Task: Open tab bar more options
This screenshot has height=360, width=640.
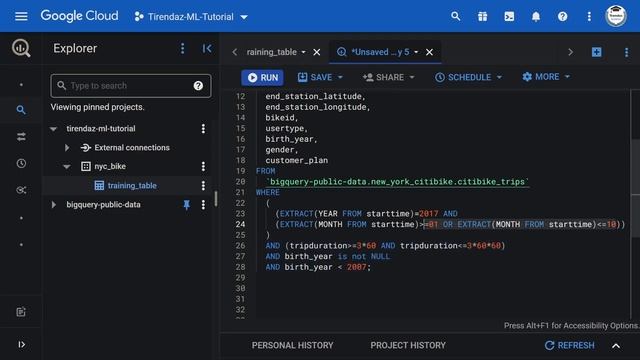Action: pyautogui.click(x=626, y=52)
